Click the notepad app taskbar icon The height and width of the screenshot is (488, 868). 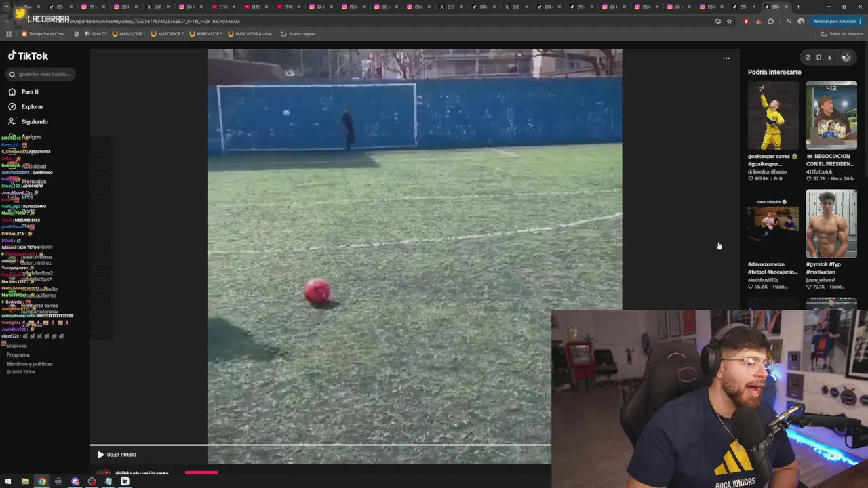[x=108, y=481]
